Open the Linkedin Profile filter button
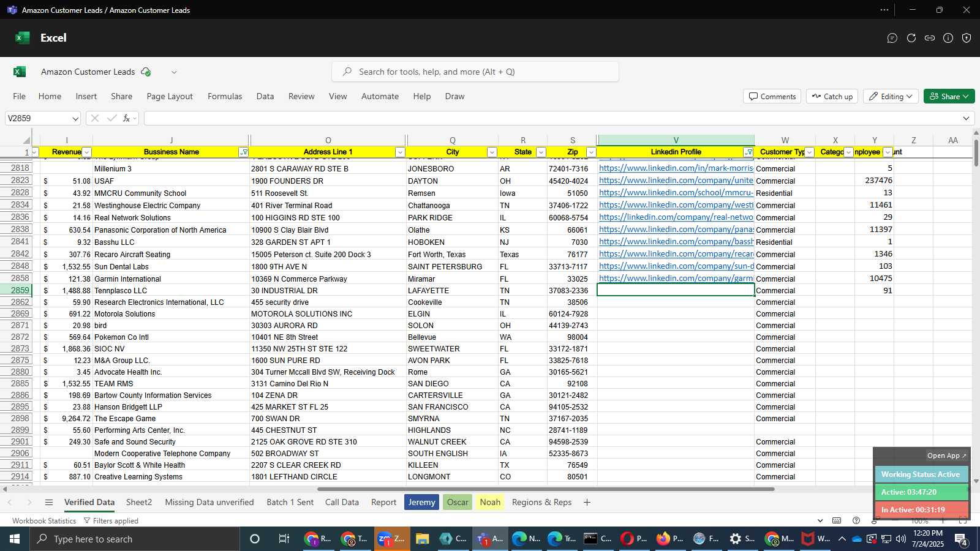The width and height of the screenshot is (980, 551). click(748, 152)
